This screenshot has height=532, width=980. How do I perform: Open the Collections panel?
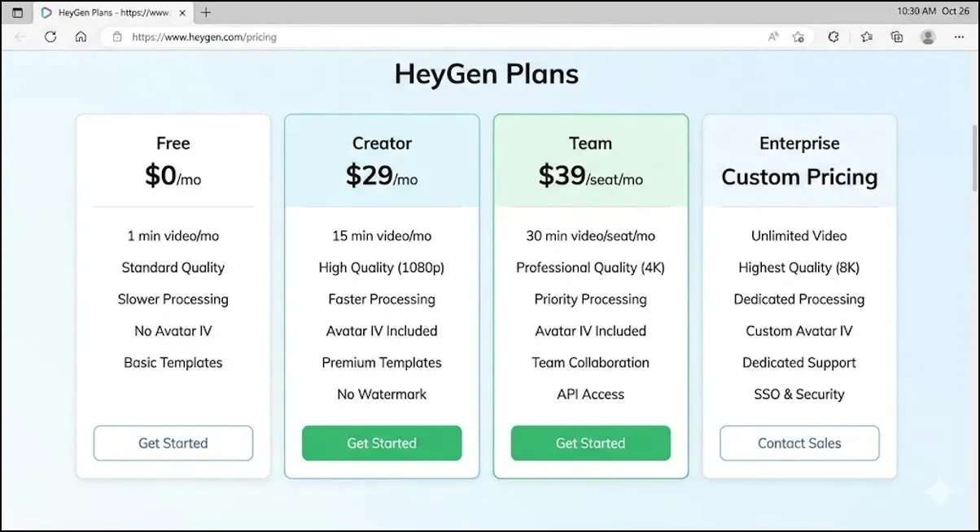point(896,37)
